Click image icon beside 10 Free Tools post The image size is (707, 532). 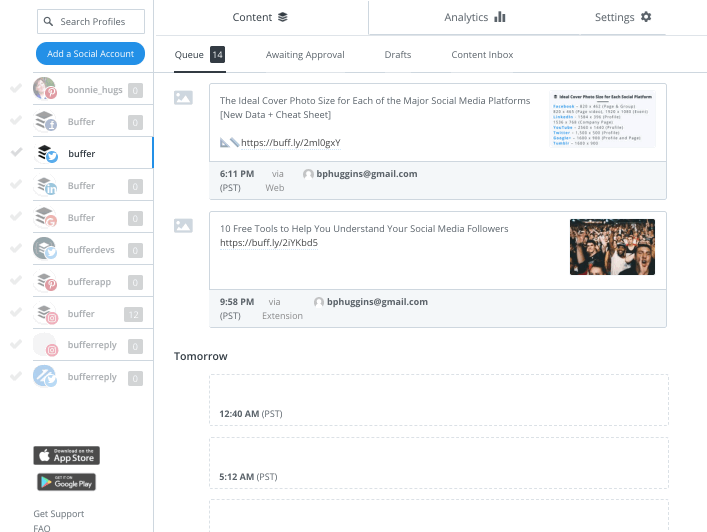[x=183, y=225]
